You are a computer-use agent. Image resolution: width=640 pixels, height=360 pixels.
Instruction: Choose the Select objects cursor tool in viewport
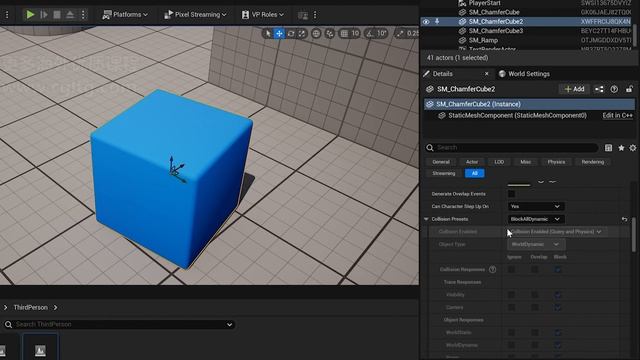pos(268,33)
